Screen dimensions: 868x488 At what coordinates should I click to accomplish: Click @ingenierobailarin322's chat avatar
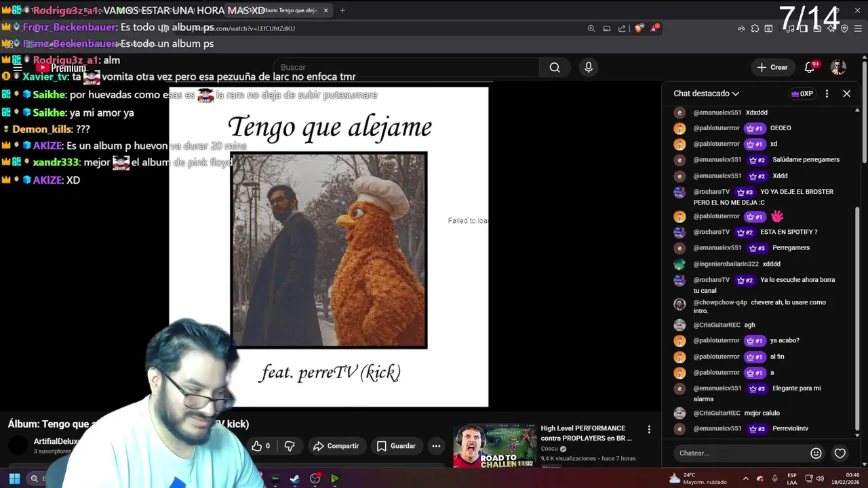tap(679, 264)
